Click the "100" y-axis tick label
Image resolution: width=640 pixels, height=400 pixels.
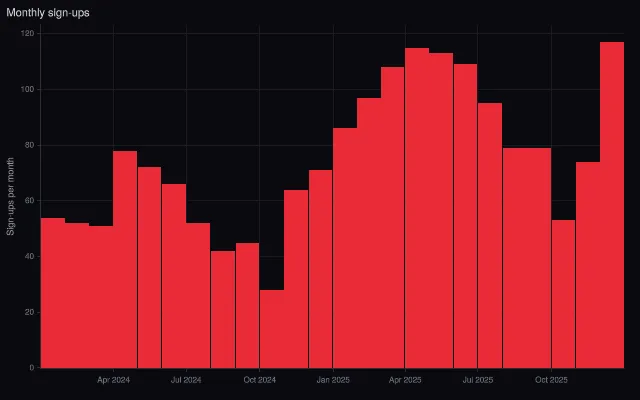[28, 89]
